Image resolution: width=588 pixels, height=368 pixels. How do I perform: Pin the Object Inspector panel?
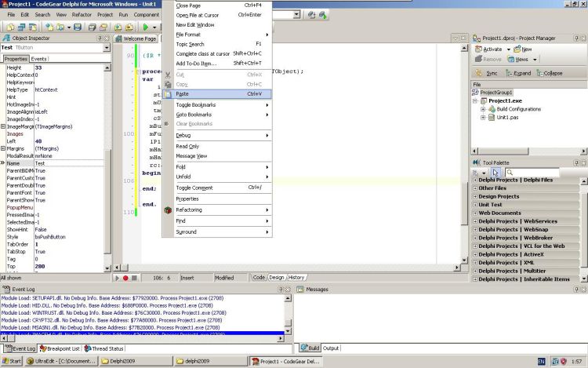pyautogui.click(x=100, y=38)
